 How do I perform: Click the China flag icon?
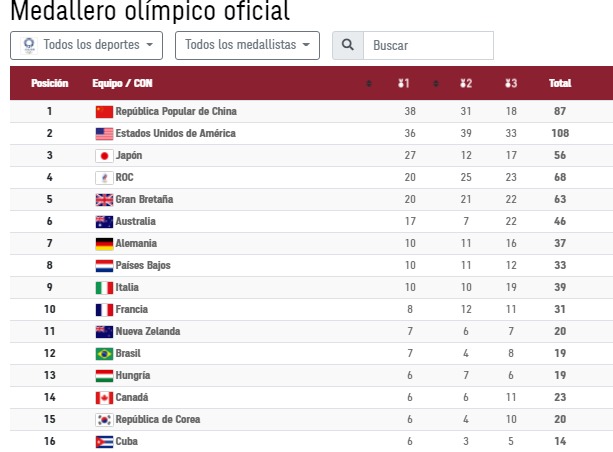click(104, 112)
